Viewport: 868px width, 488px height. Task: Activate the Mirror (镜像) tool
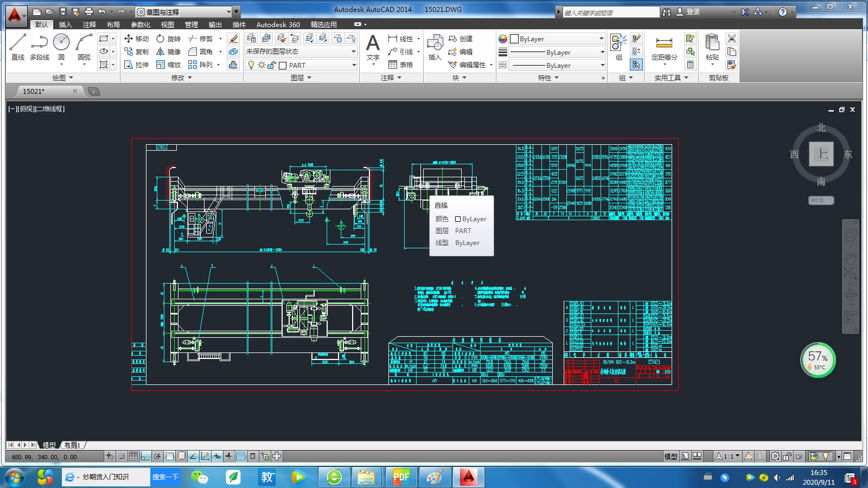click(x=168, y=52)
